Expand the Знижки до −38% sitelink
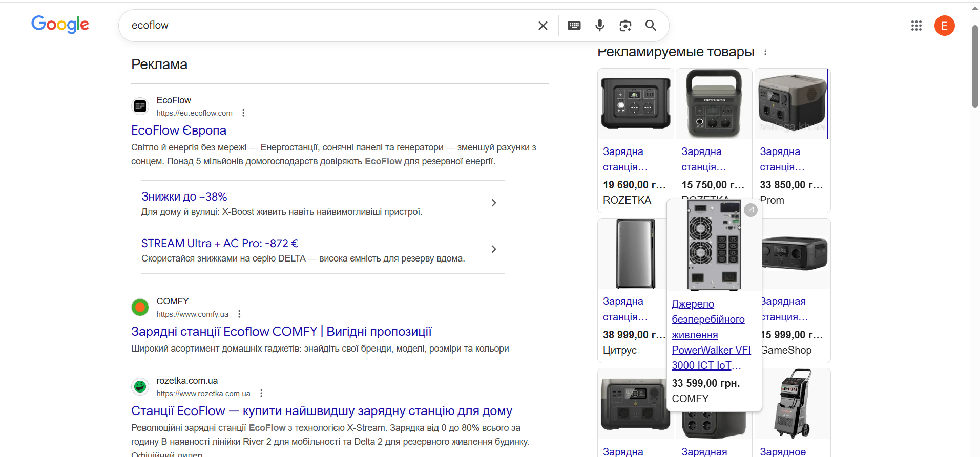980x457 pixels. tap(493, 203)
